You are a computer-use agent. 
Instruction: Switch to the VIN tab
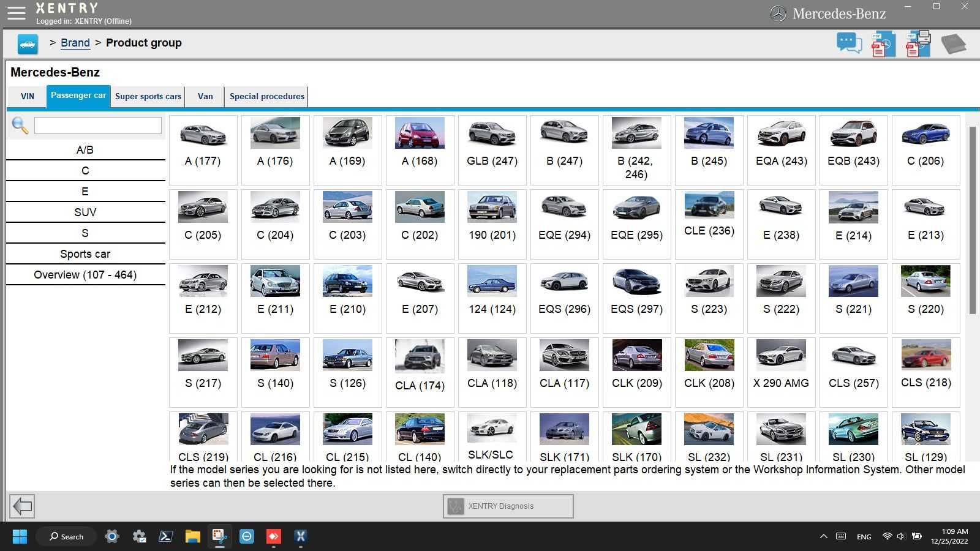(x=28, y=97)
